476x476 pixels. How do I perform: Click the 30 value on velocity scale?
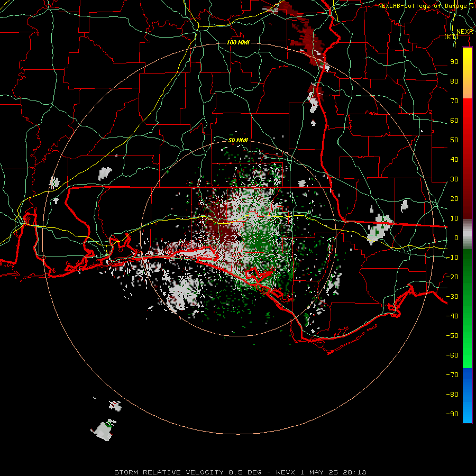click(454, 179)
